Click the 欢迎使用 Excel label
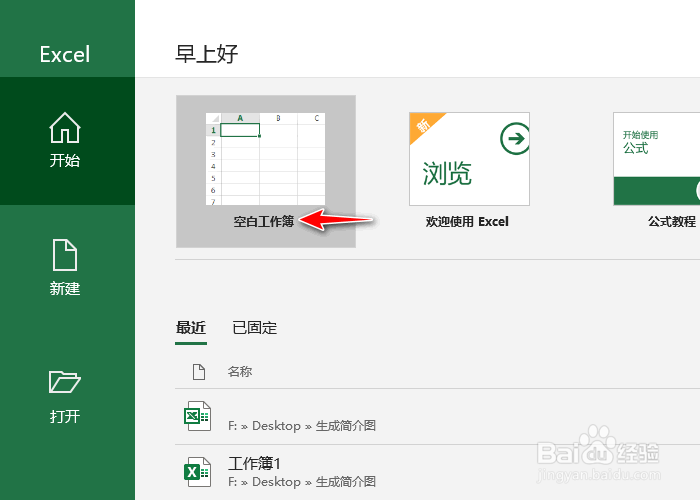Viewport: 700px width, 500px height. [467, 221]
